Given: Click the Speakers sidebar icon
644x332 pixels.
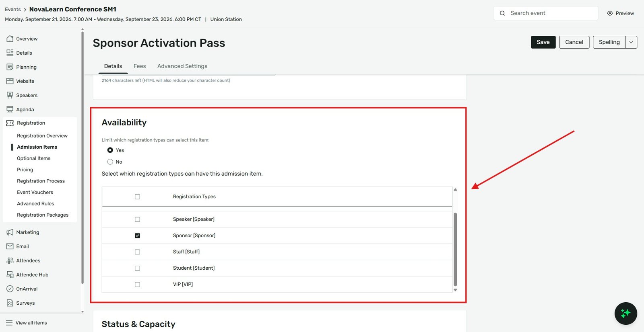Looking at the screenshot, I should click(x=10, y=95).
